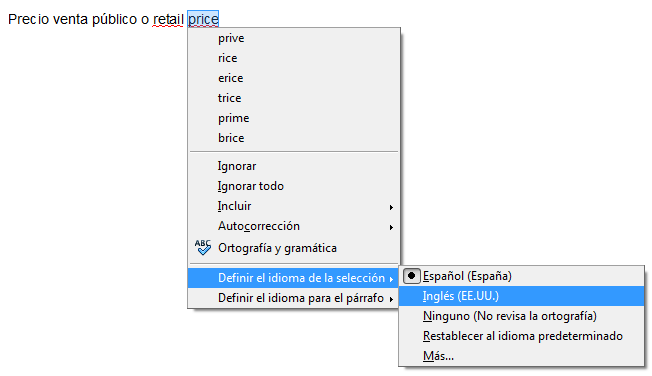Pick the suggestion "trice"
The image size is (652, 376).
tap(294, 98)
